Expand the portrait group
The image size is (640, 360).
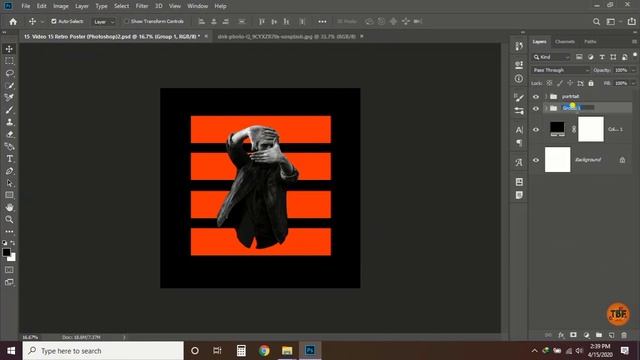pos(546,97)
